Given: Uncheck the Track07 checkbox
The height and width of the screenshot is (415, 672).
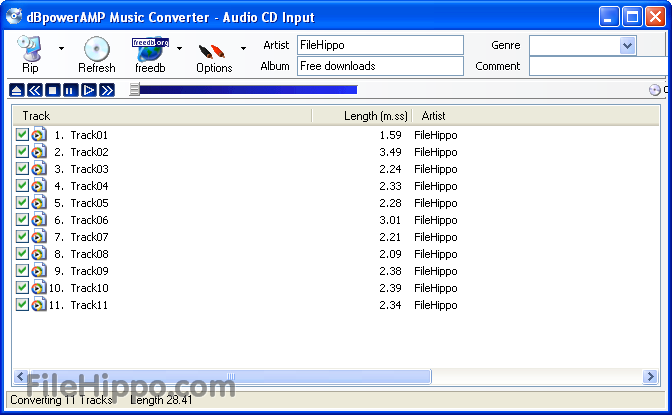Looking at the screenshot, I should click(x=22, y=237).
